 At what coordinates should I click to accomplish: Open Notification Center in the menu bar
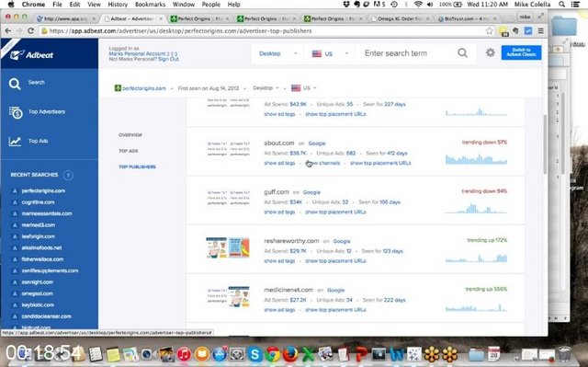pos(576,4)
